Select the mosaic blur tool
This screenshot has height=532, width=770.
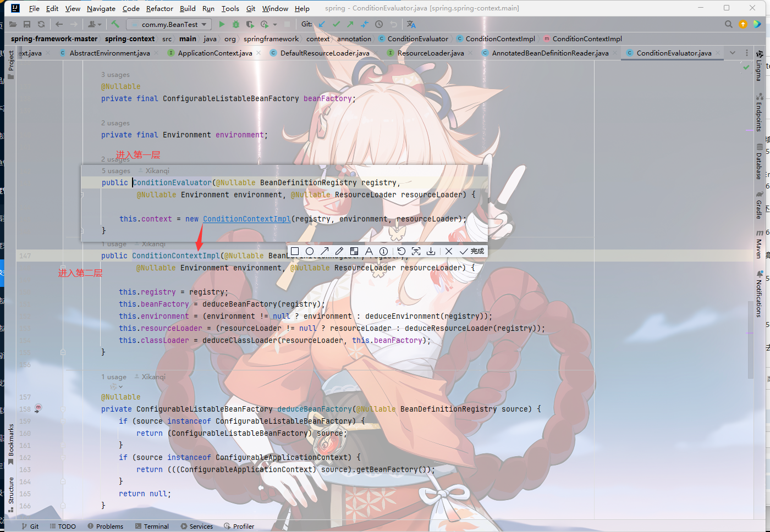click(x=354, y=251)
